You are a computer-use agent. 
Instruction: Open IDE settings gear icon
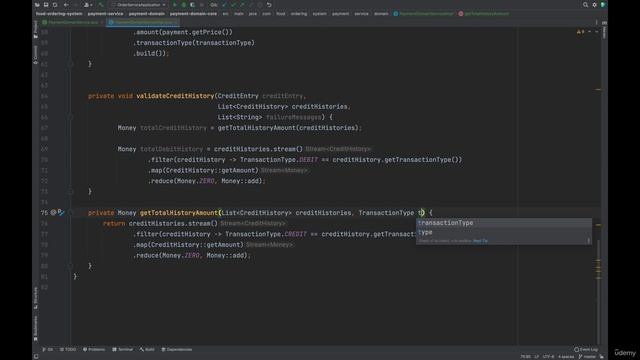point(594,5)
